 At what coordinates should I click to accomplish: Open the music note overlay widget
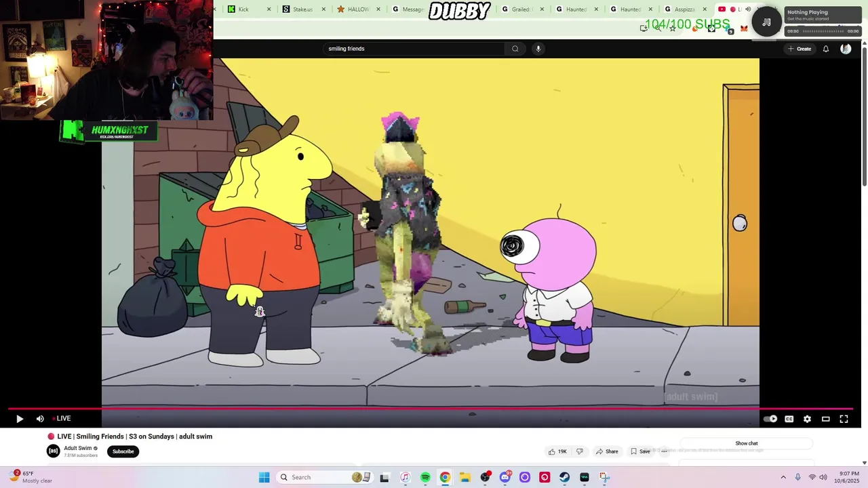[x=766, y=22]
